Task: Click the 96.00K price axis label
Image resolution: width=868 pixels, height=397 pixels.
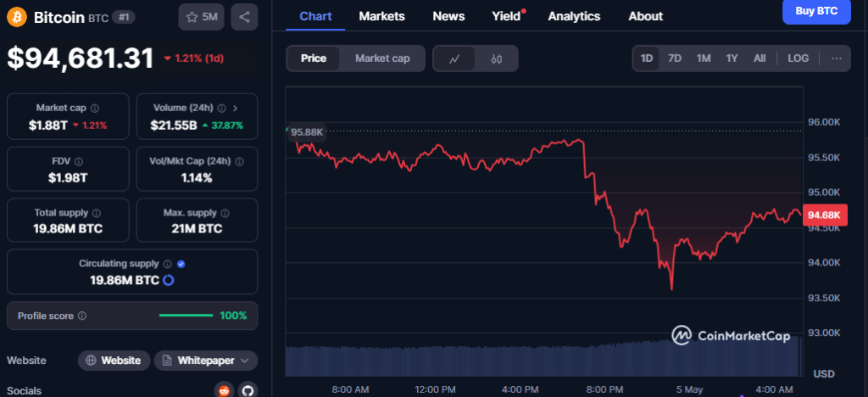Action: pos(824,122)
